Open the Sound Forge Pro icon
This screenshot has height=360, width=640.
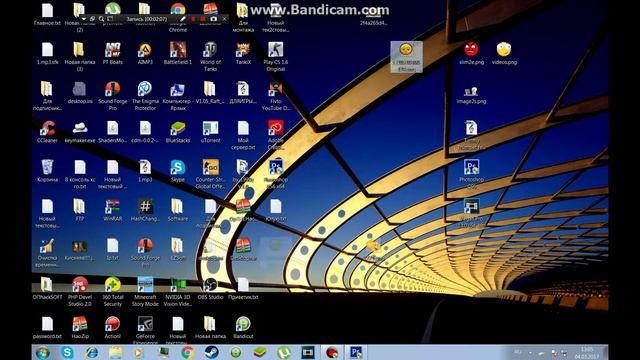113,96
